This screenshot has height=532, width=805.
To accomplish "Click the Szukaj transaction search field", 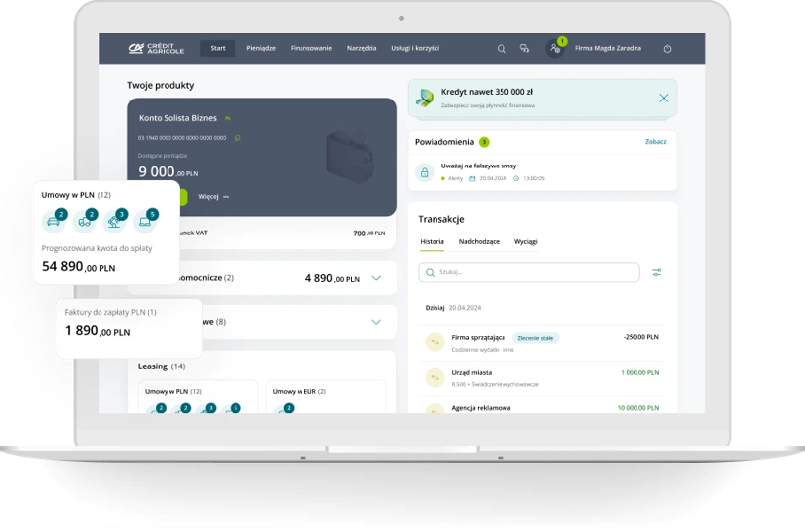I will (x=529, y=272).
